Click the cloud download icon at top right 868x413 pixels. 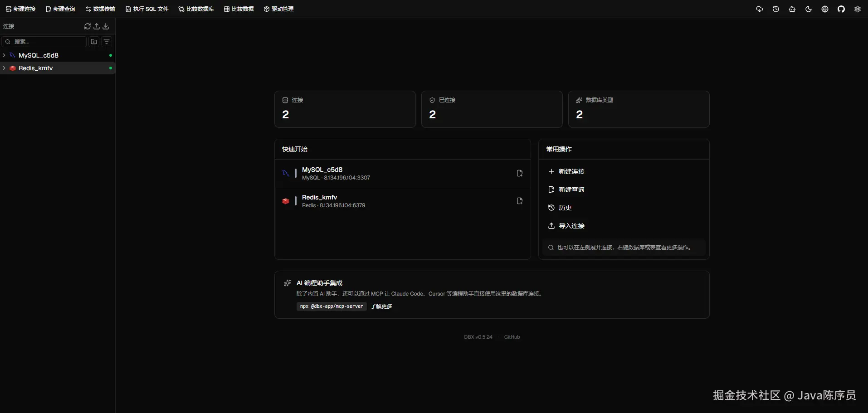[x=760, y=9]
